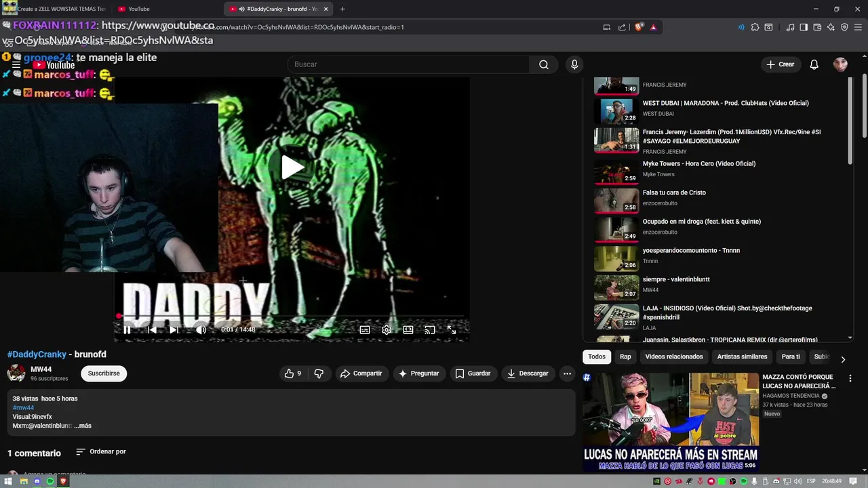Select the Rap filter chip

pos(625,357)
